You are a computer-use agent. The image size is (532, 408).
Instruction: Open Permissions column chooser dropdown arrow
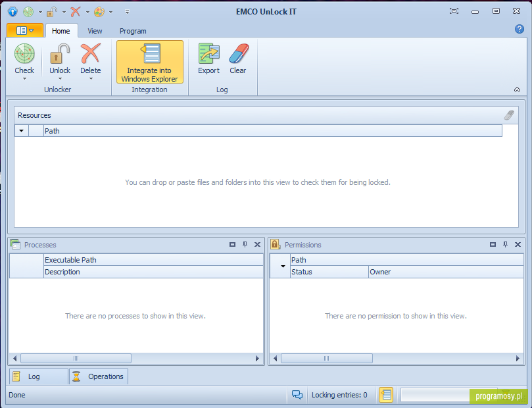(x=283, y=266)
